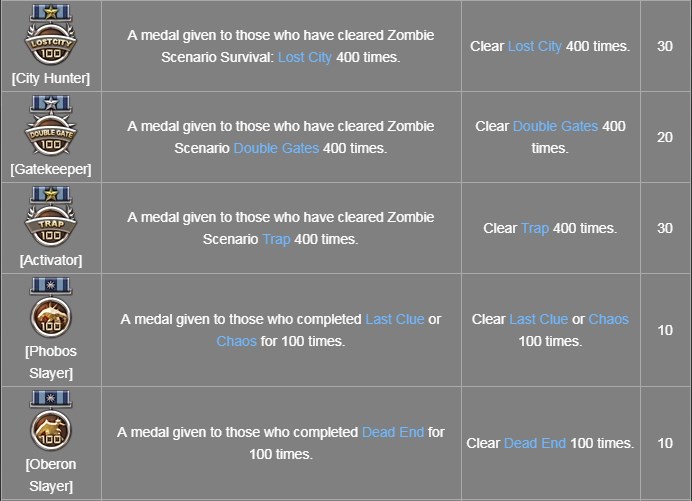The height and width of the screenshot is (501, 692).
Task: Open Lost City link in the clear requirement
Action: [x=535, y=46]
